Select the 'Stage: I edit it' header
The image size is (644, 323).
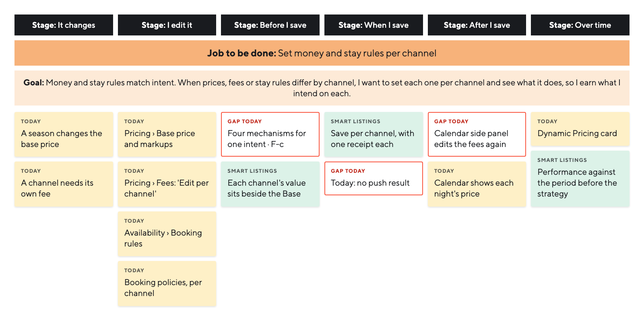[167, 25]
